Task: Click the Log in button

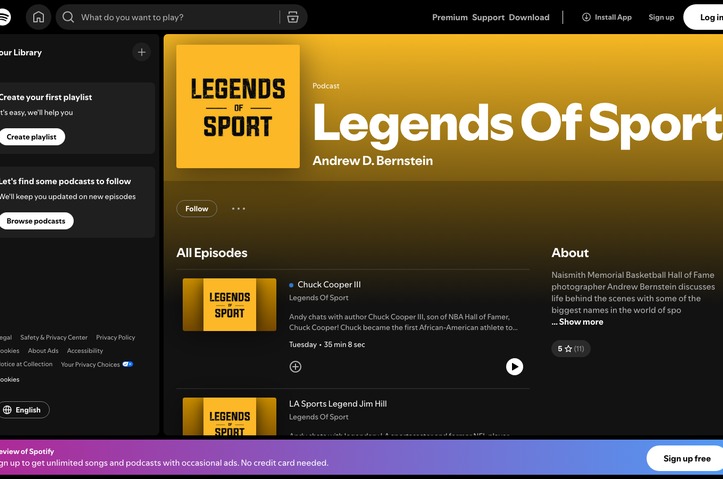Action: (704, 17)
